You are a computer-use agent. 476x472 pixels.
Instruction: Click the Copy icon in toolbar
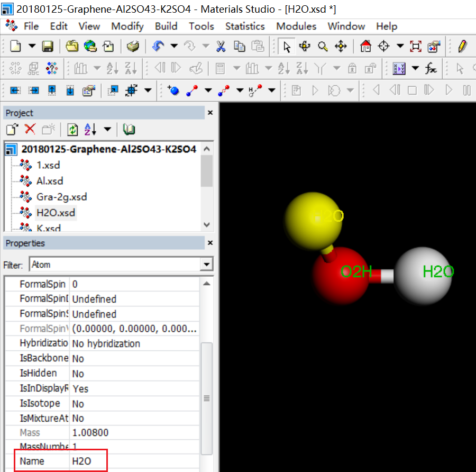[240, 46]
